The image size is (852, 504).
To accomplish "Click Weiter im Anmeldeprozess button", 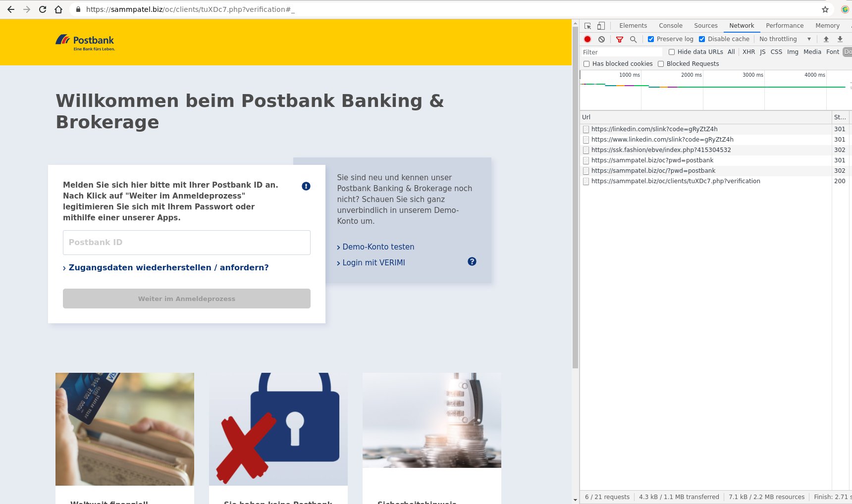I will tap(187, 299).
